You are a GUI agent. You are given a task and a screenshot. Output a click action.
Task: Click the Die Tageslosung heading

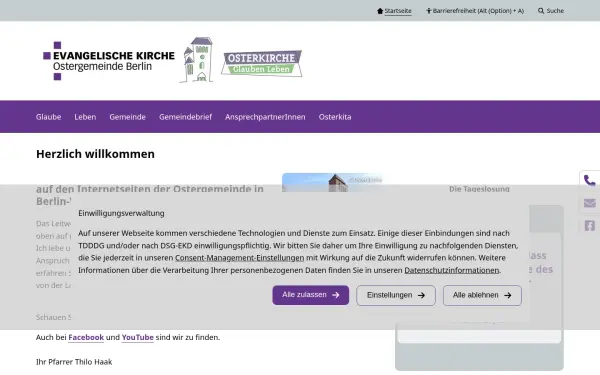click(479, 189)
